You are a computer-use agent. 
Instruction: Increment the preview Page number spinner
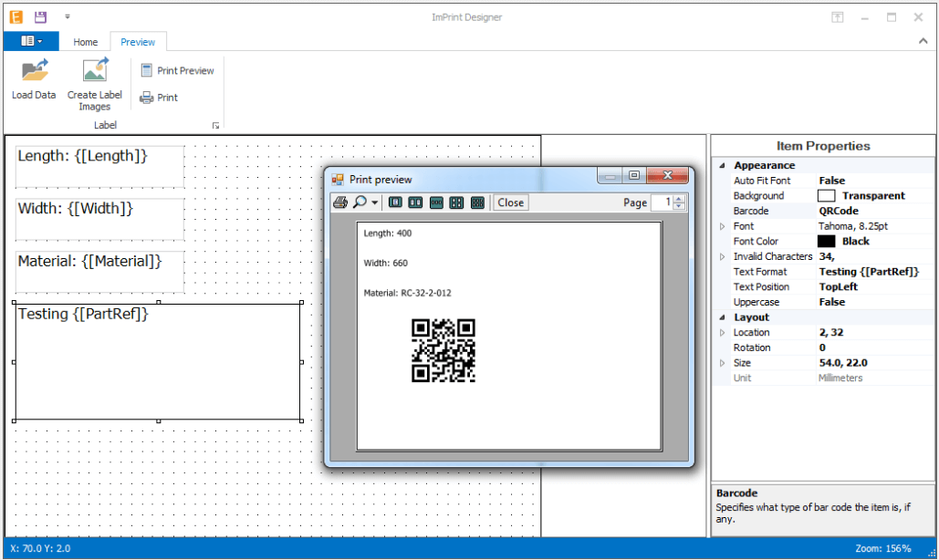pos(679,199)
